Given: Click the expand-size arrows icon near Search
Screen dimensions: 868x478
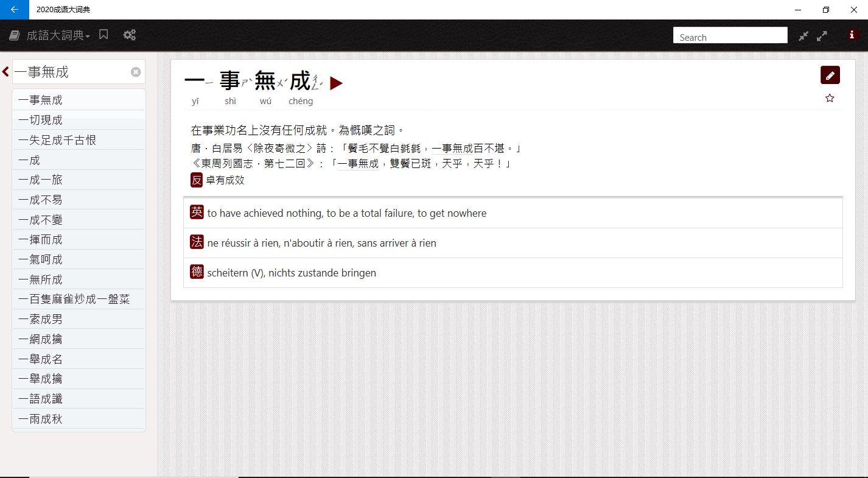Looking at the screenshot, I should tap(822, 36).
